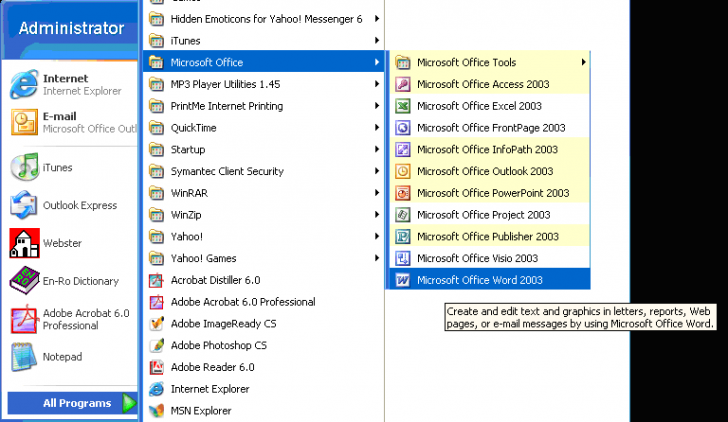Screen dimensions: 728x422
Task: Click the Acrobat Distiller 6.0 icon
Action: coord(156,280)
